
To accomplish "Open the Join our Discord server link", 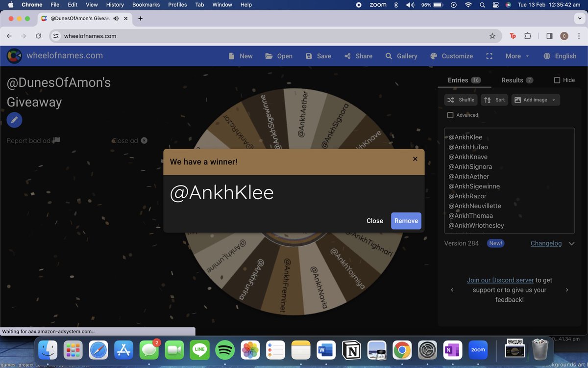I will click(500, 280).
